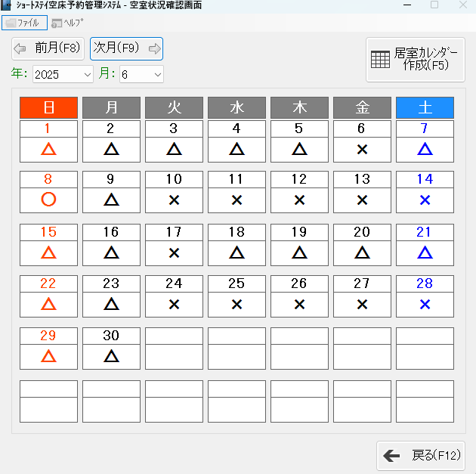Select the date number 28 cell
This screenshot has height=474, width=476.
(x=425, y=283)
